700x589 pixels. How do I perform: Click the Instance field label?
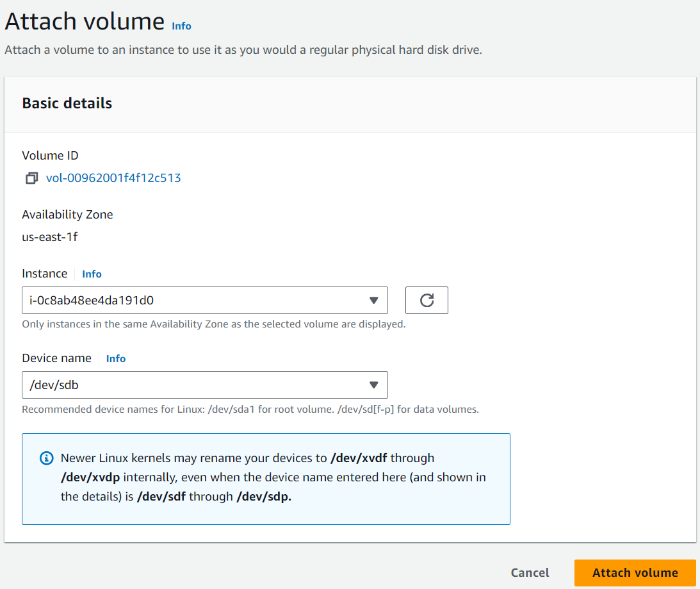45,274
